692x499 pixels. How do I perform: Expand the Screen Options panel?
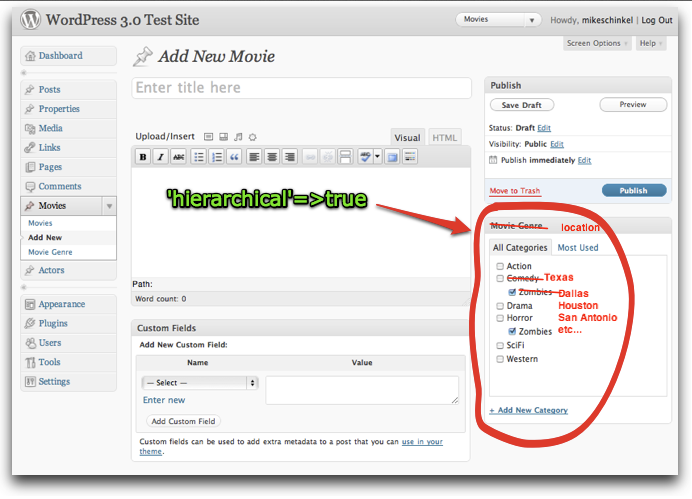pyautogui.click(x=597, y=43)
